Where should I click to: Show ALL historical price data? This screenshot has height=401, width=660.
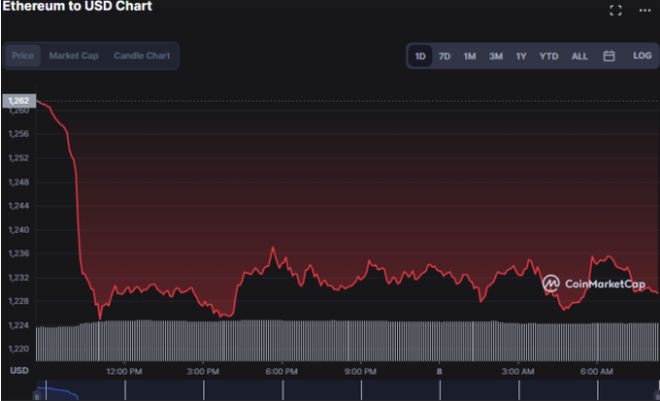click(x=579, y=56)
